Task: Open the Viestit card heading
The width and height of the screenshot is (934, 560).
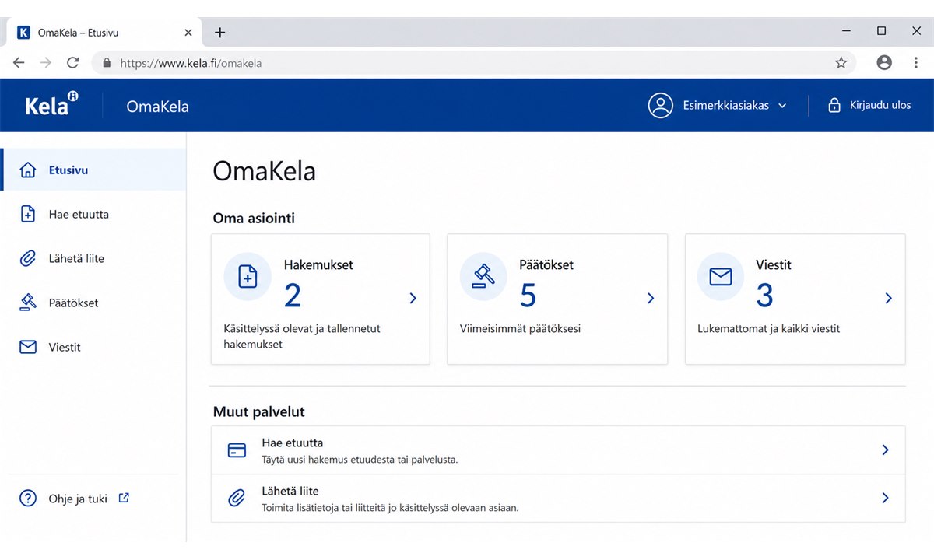Action: [x=774, y=264]
